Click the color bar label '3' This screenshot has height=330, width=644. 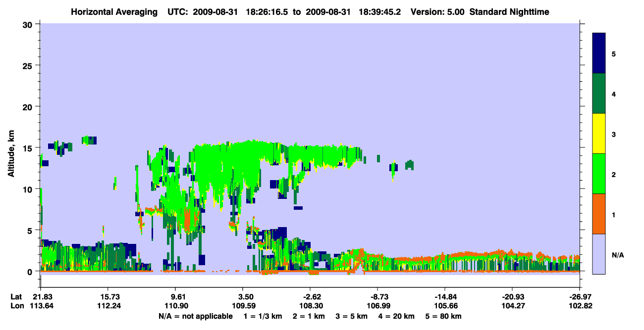point(614,134)
